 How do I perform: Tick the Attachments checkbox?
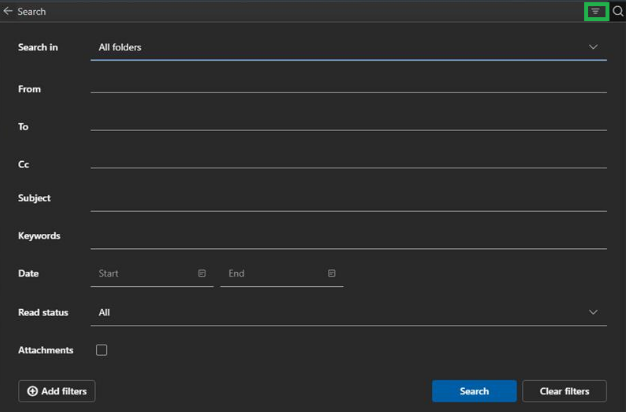(101, 350)
